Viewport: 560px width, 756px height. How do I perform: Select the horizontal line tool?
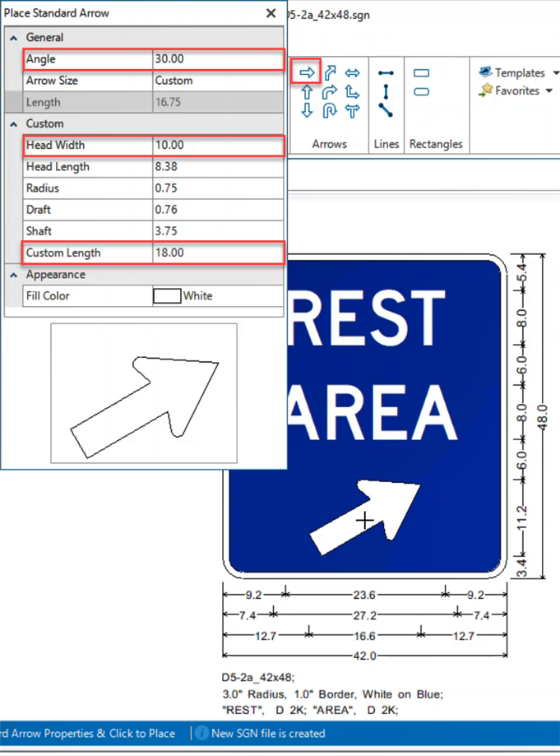(386, 73)
